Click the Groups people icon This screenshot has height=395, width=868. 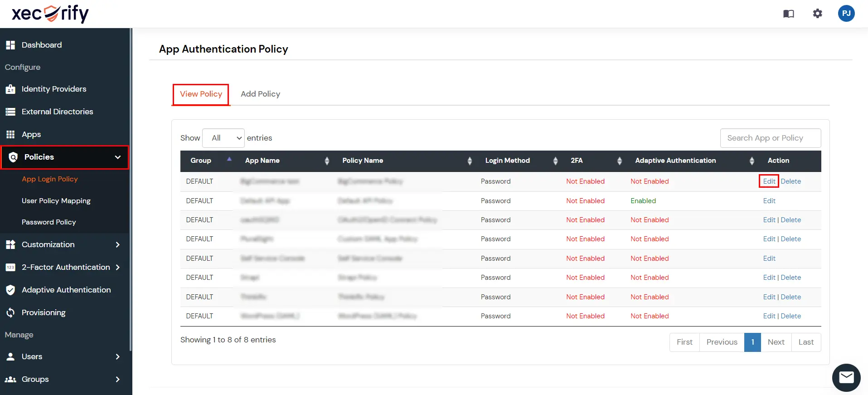pyautogui.click(x=10, y=379)
